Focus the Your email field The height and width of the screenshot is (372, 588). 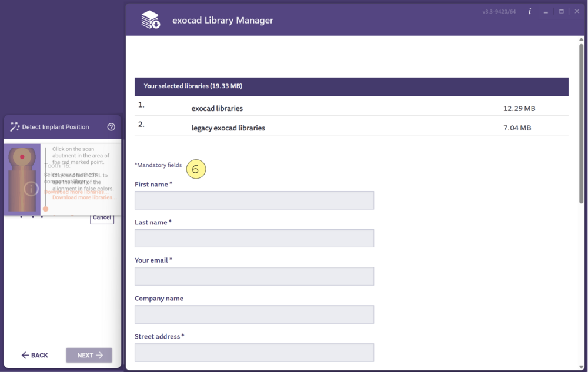254,276
